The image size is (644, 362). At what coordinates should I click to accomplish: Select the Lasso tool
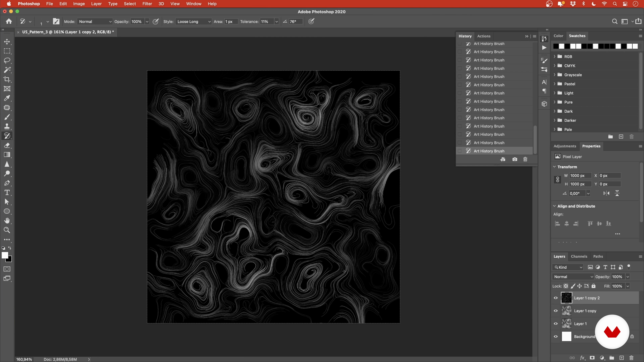[x=7, y=61]
